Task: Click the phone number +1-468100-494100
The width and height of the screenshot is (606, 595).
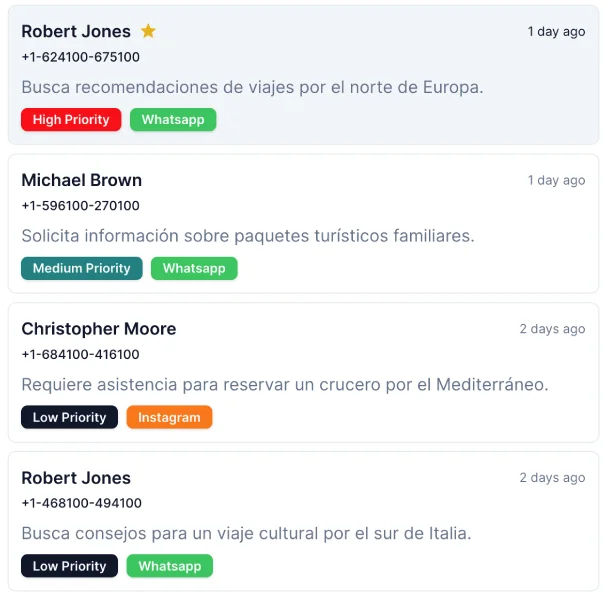Action: [x=81, y=503]
